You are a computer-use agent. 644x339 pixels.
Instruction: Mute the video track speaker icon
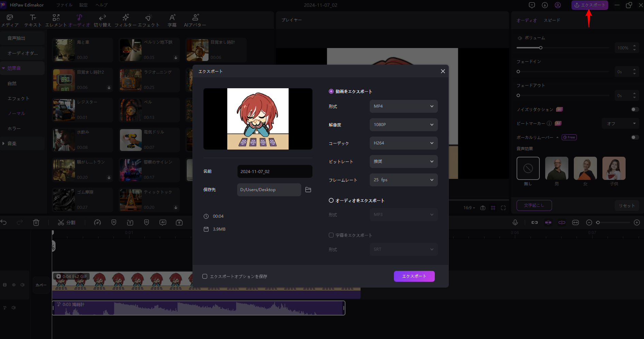tap(22, 285)
